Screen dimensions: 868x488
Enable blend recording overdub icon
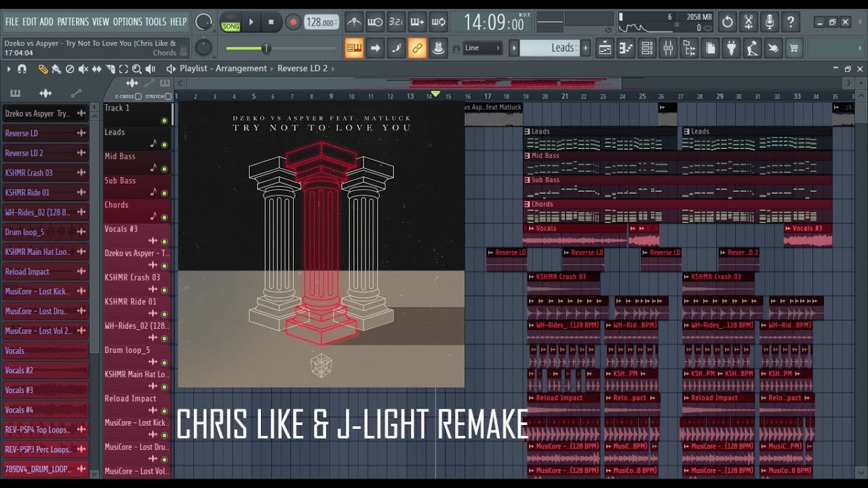point(417,22)
